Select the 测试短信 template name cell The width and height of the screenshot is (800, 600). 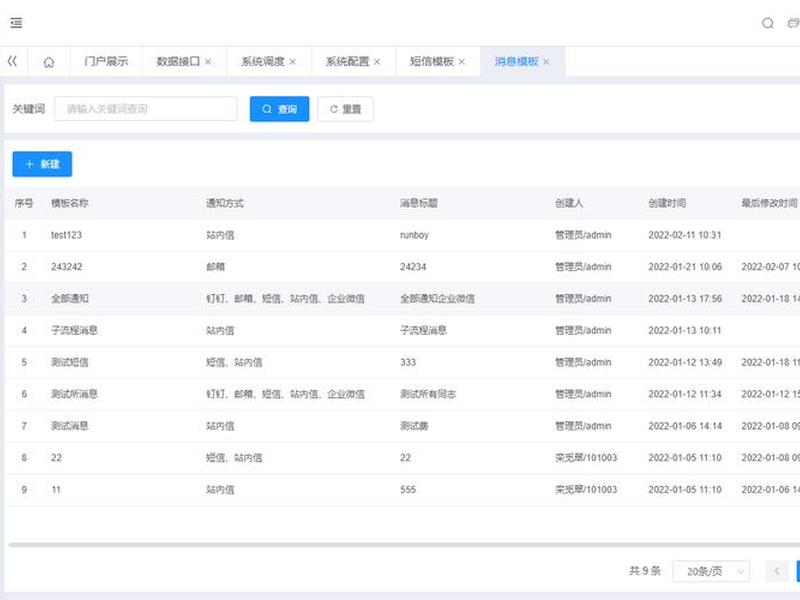70,362
